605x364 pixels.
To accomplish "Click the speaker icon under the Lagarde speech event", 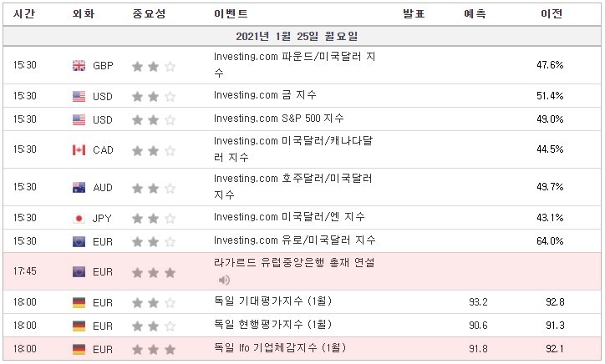I will (224, 280).
